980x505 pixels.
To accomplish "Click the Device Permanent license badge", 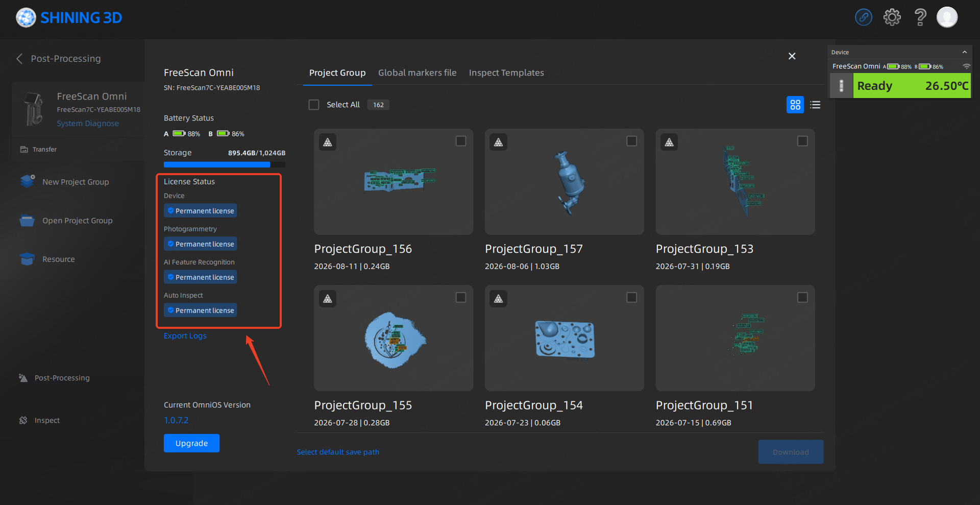I will (x=201, y=211).
